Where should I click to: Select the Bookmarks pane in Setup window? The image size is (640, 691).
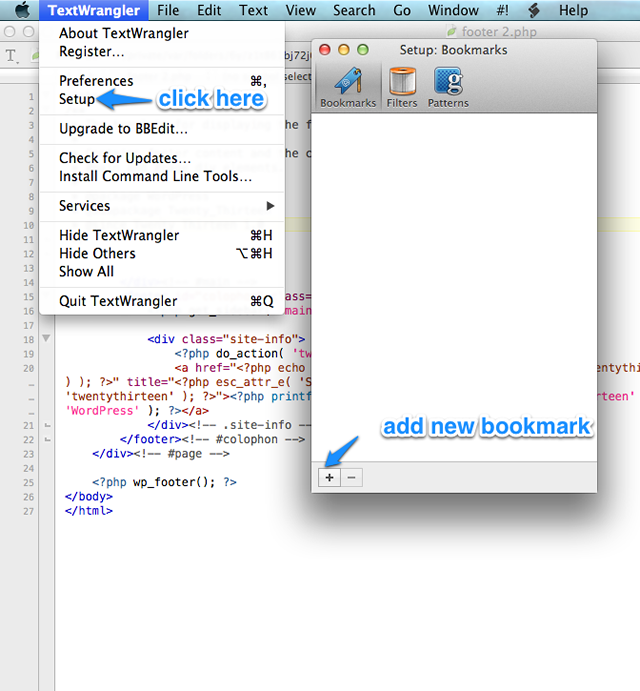tap(348, 87)
